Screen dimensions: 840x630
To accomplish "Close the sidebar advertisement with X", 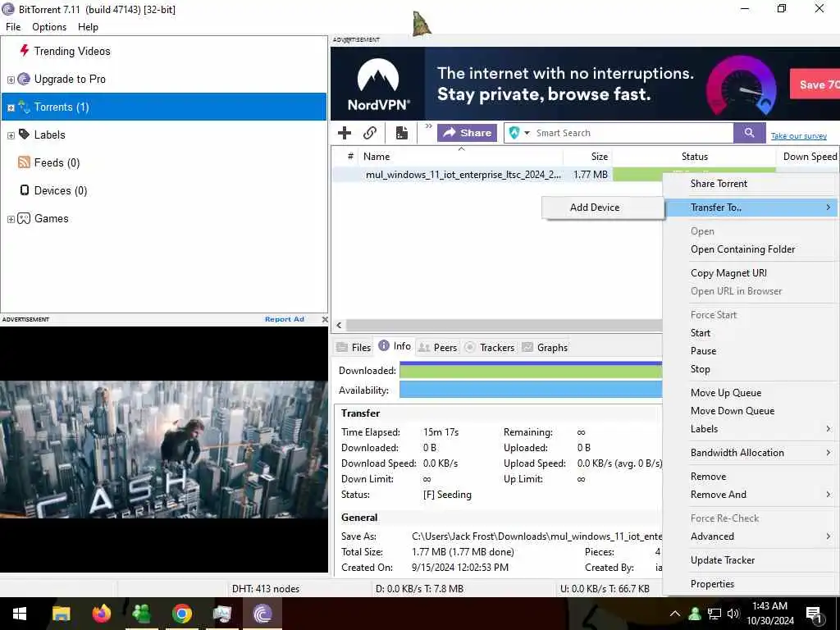I will (x=325, y=319).
